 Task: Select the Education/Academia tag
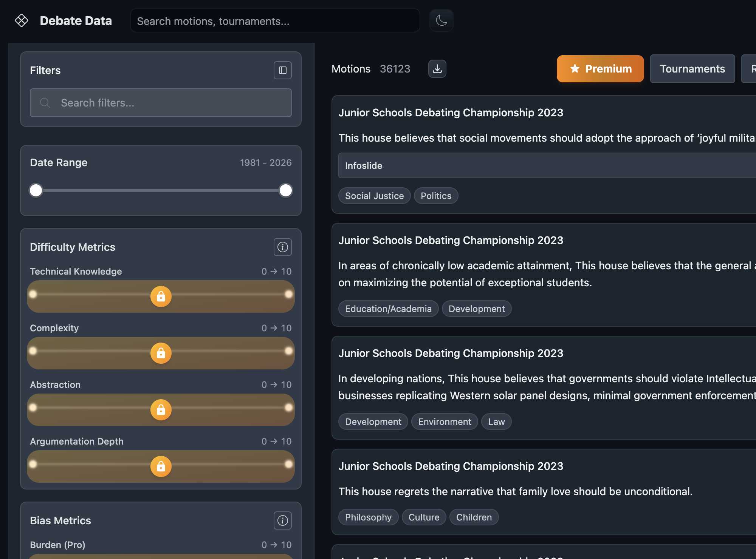tap(388, 309)
